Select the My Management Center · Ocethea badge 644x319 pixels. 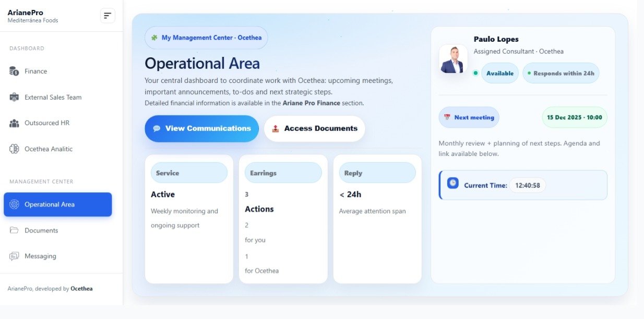click(206, 38)
